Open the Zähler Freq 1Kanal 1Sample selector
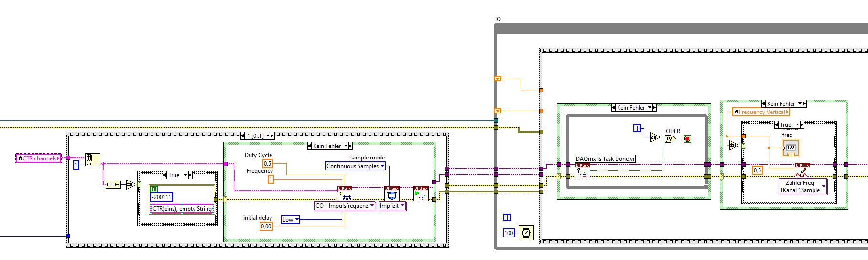The width and height of the screenshot is (868, 260). (803, 187)
